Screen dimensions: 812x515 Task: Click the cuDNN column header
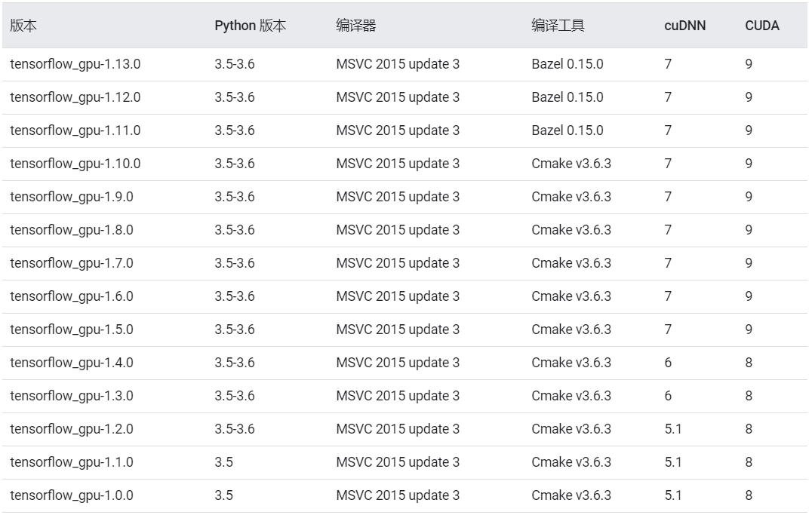684,26
